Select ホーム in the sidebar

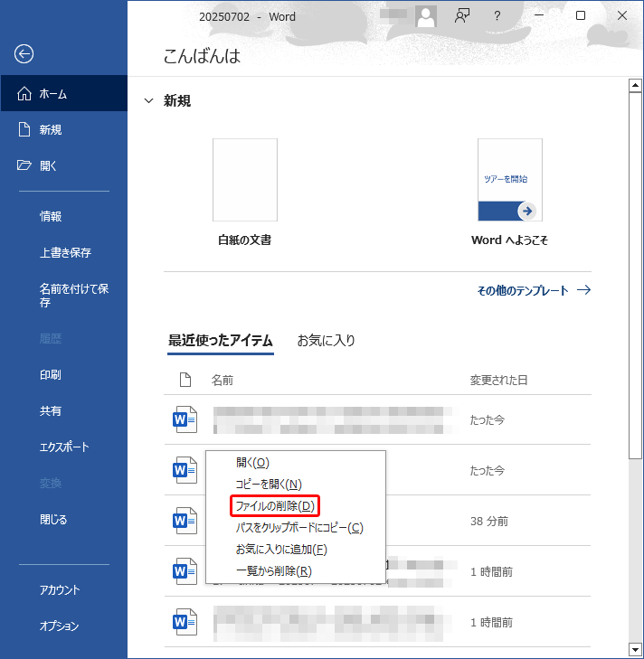pyautogui.click(x=64, y=93)
